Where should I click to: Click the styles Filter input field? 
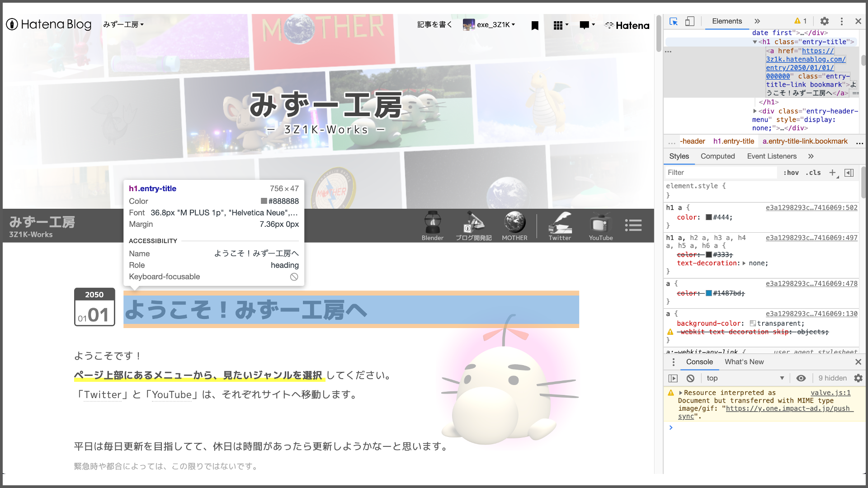tap(721, 173)
